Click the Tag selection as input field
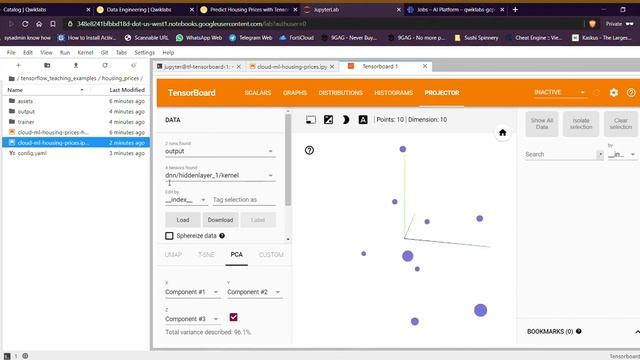The width and height of the screenshot is (640, 360). 244,200
